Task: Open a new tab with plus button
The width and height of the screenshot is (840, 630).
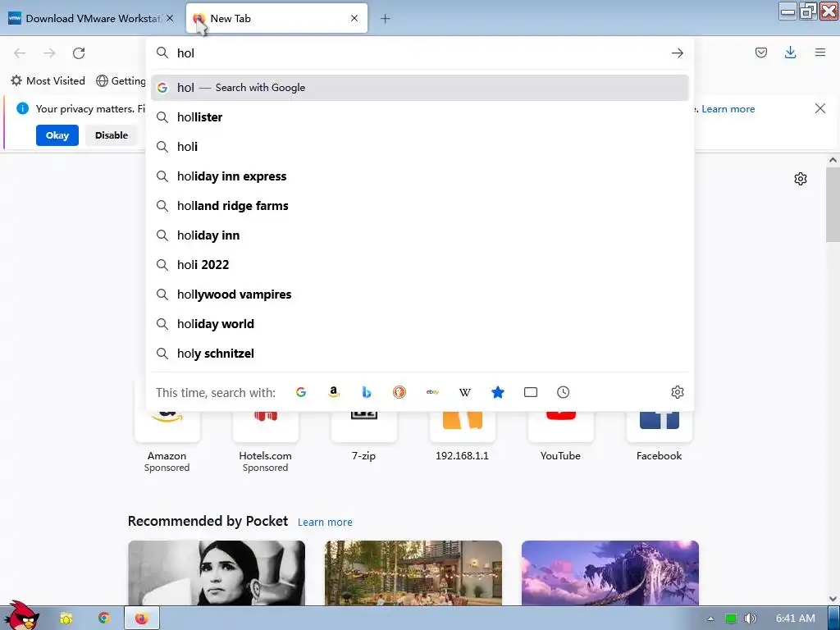Action: pyautogui.click(x=386, y=19)
